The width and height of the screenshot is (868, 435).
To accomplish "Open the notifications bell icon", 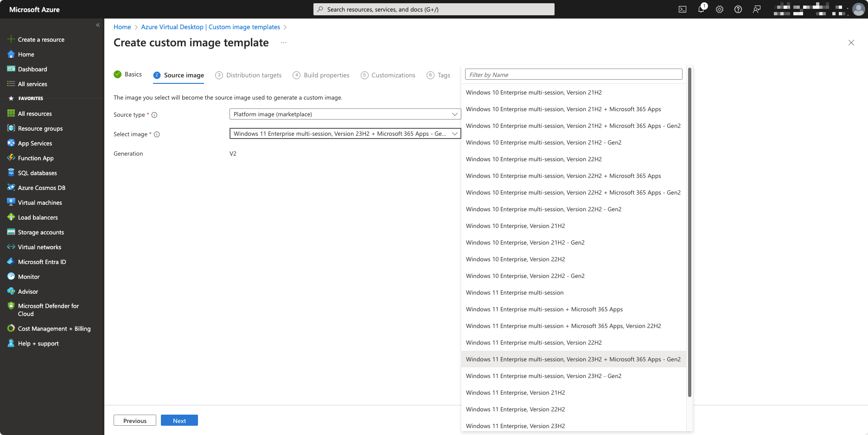I will 701,9.
